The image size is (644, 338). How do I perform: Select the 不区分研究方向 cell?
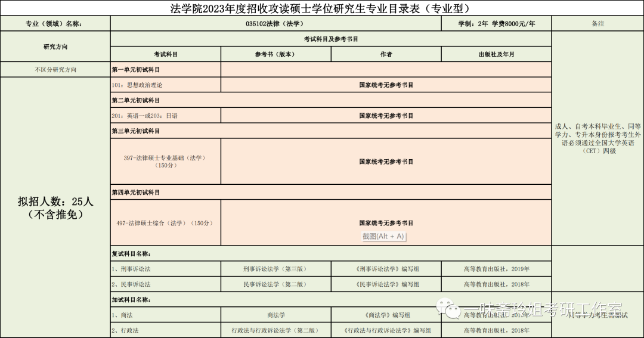pyautogui.click(x=55, y=70)
